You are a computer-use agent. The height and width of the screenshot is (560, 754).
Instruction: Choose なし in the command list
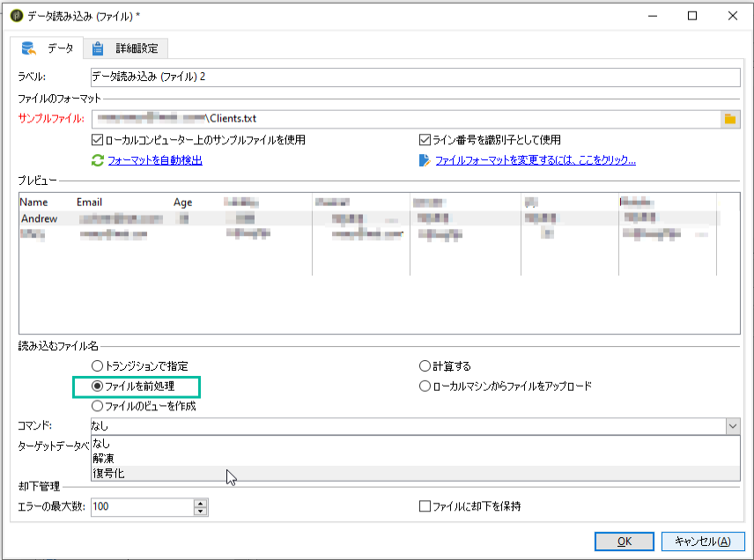pos(416,444)
